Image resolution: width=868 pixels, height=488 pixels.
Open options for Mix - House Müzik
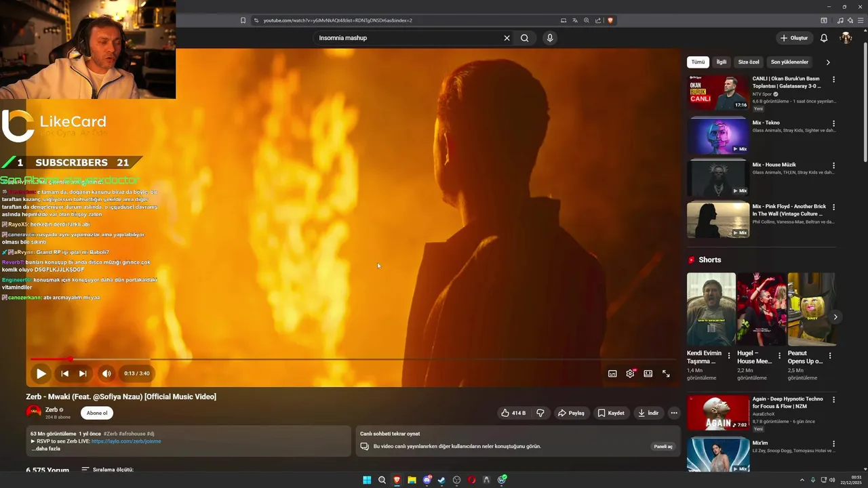pos(833,165)
